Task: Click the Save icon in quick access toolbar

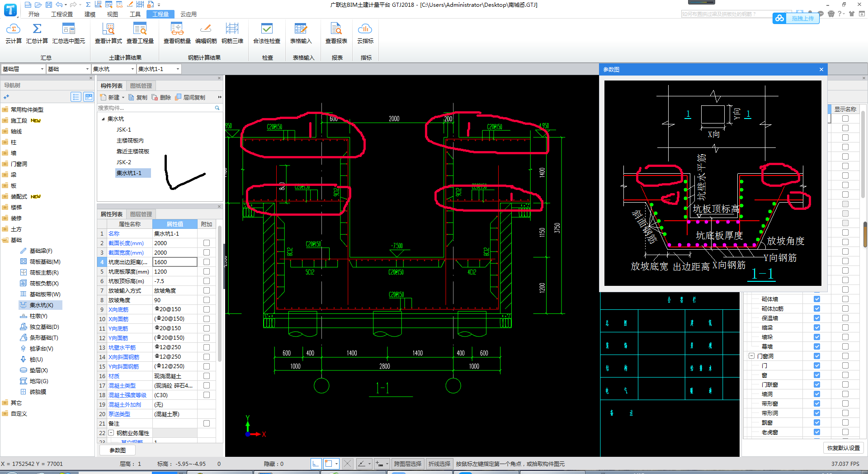Action: (x=49, y=5)
